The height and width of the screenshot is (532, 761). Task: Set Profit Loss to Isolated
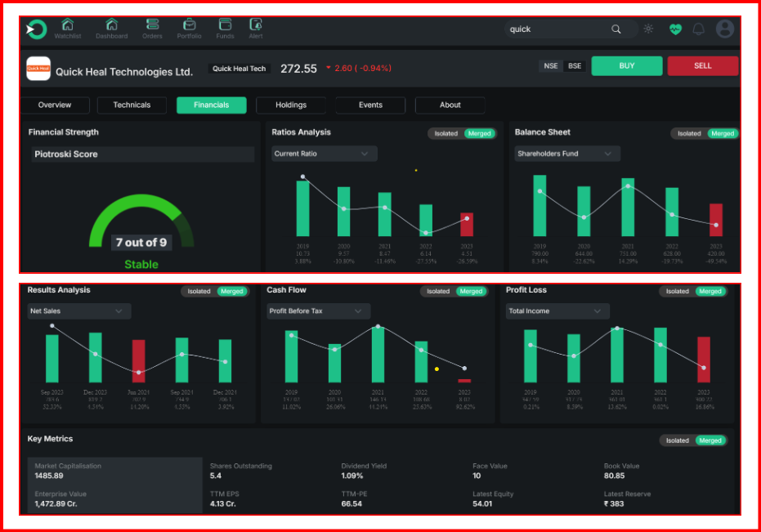(x=678, y=291)
